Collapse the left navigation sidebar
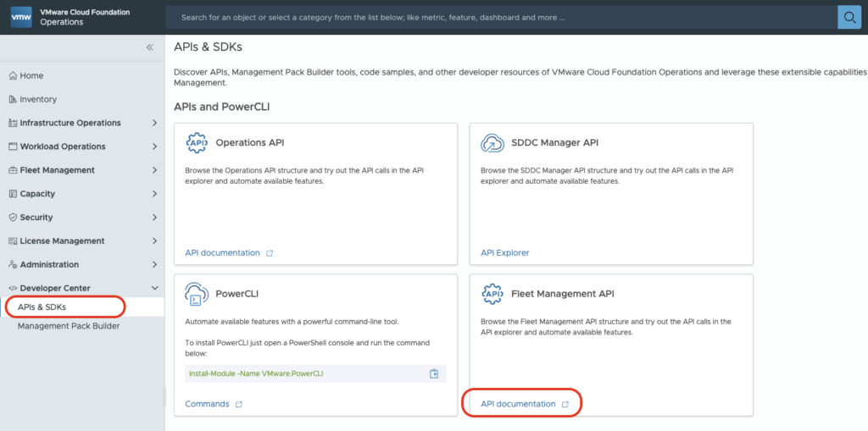Image resolution: width=868 pixels, height=431 pixels. click(150, 47)
